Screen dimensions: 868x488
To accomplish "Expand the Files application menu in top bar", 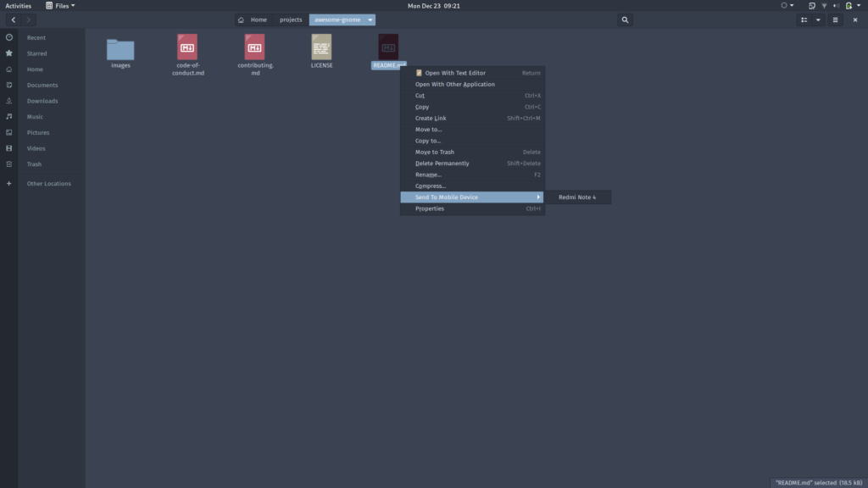I will (60, 5).
